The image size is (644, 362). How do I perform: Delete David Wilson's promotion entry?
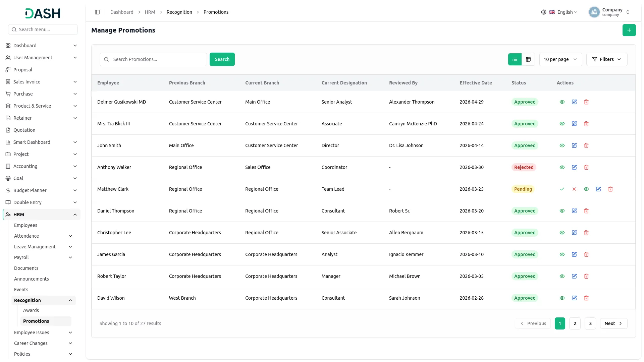point(586,298)
